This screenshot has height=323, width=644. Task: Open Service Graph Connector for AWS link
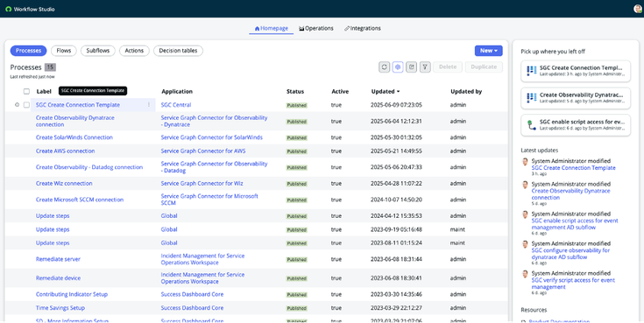[203, 151]
